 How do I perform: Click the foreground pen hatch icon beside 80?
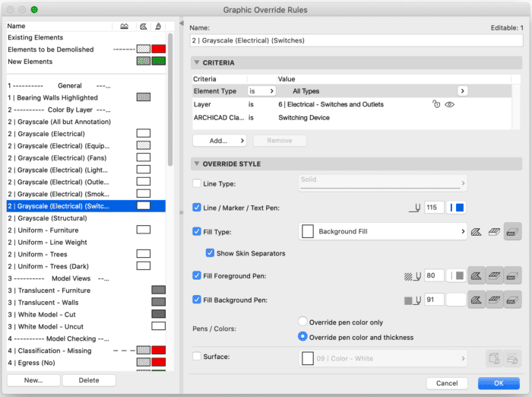pos(412,276)
